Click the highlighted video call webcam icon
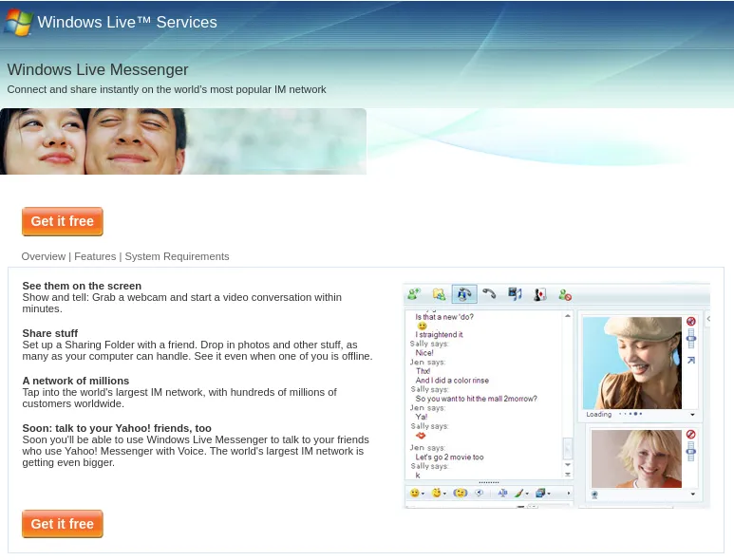Viewport: 734px width, 560px height. coord(464,294)
